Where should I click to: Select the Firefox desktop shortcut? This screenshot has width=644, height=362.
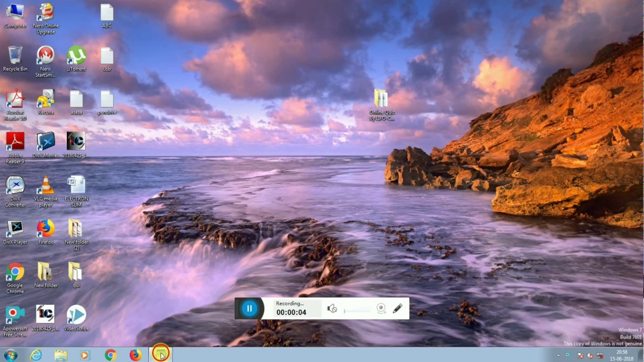point(45,232)
